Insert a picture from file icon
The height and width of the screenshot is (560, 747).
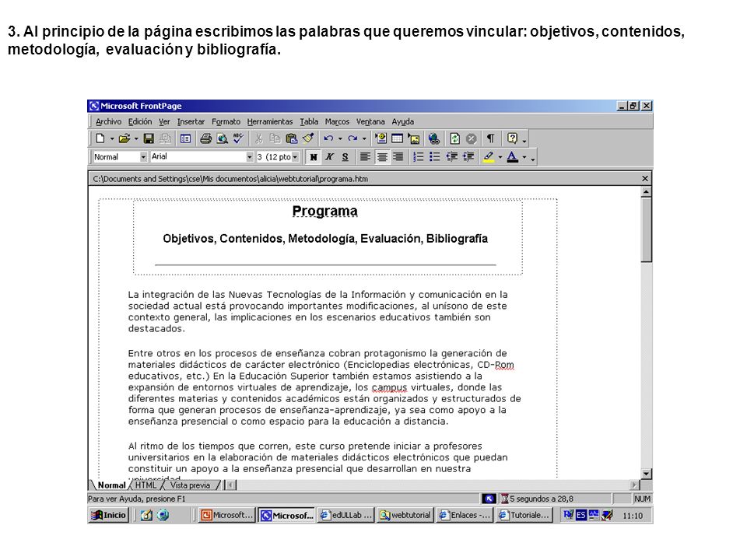tap(413, 138)
